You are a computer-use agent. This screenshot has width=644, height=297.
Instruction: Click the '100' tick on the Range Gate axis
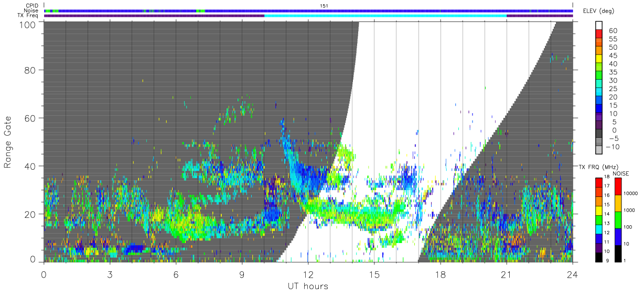(27, 25)
